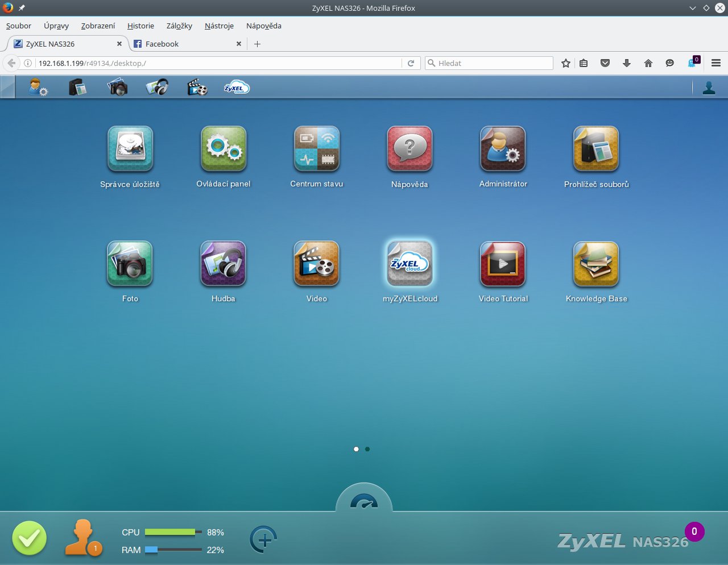Select the first desktop page dot
This screenshot has width=728, height=565.
356,449
